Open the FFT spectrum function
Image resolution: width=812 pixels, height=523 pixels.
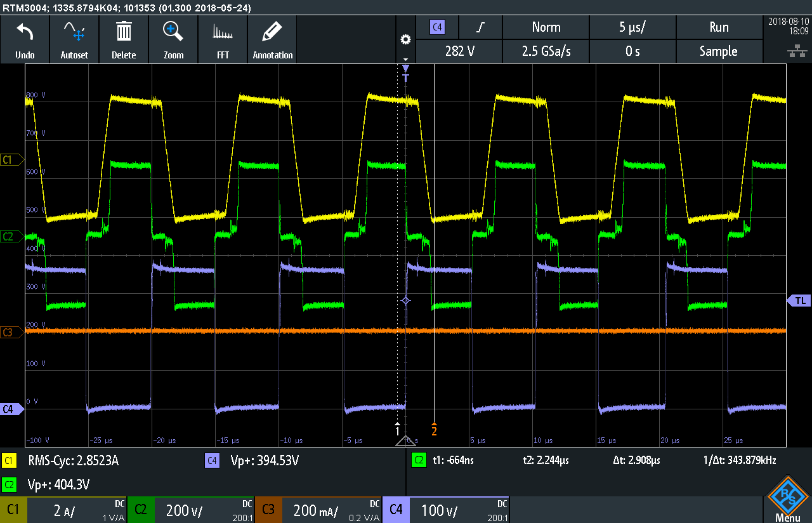pos(223,39)
